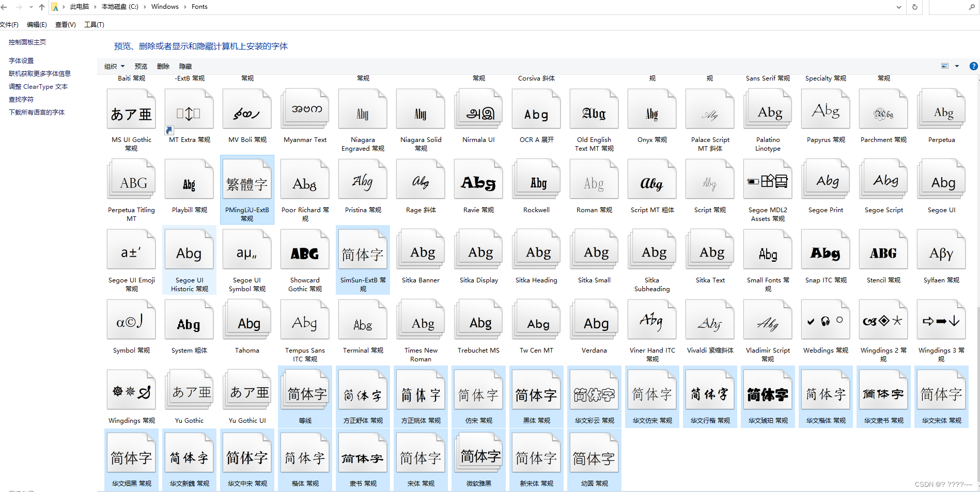
Task: Select the Showcard Gothic font icon
Action: click(305, 250)
